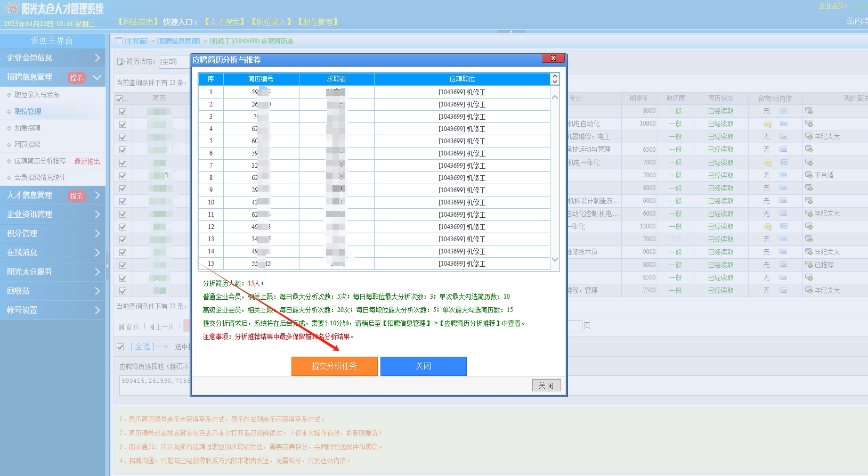Click the yellow message bubble in the 12000 salary row

pos(767,227)
